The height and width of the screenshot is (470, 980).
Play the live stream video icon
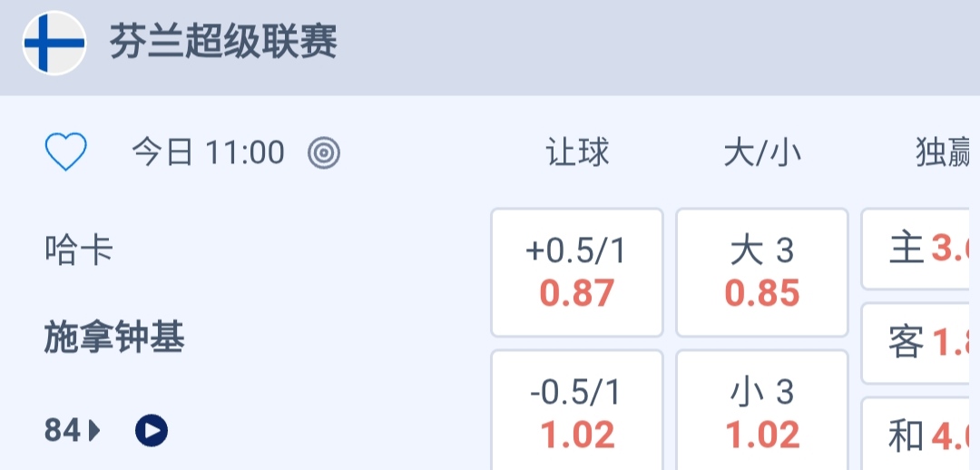152,430
